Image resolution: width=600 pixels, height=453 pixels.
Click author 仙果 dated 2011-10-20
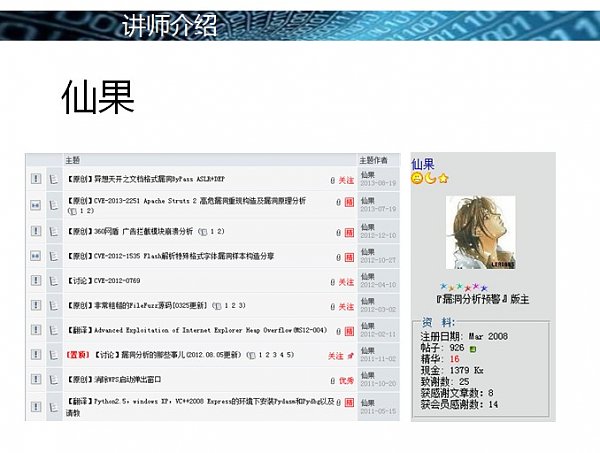368,375
